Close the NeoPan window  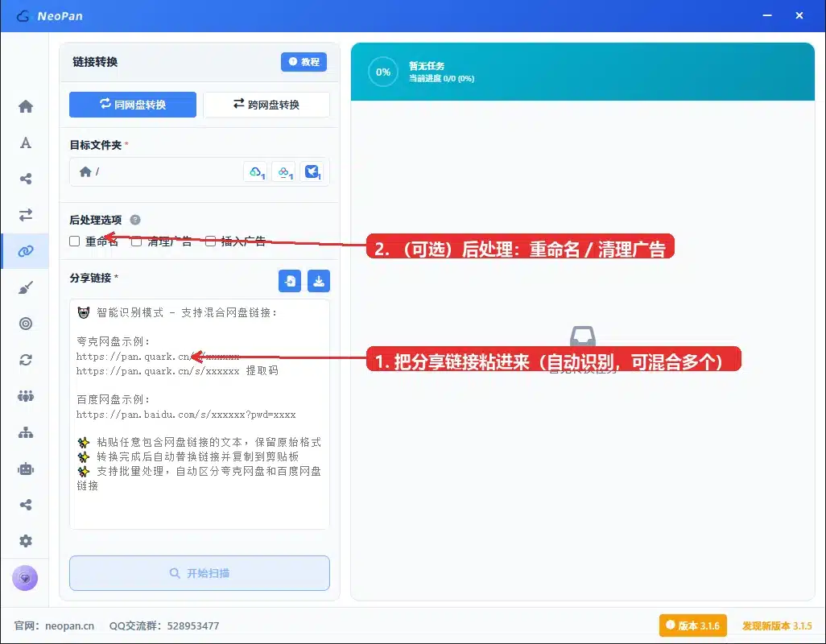click(x=799, y=16)
